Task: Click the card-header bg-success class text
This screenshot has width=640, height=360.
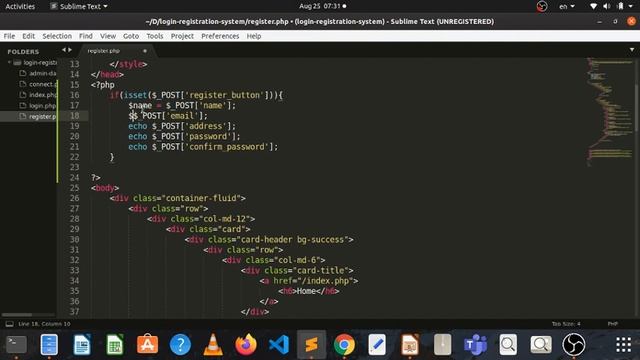Action: tap(292, 240)
